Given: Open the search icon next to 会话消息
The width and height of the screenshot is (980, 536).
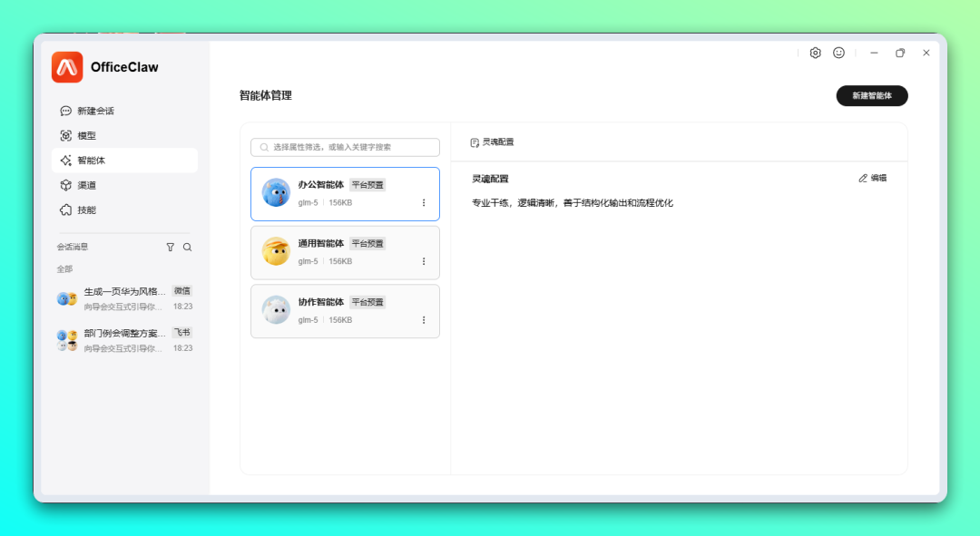Looking at the screenshot, I should (x=186, y=247).
